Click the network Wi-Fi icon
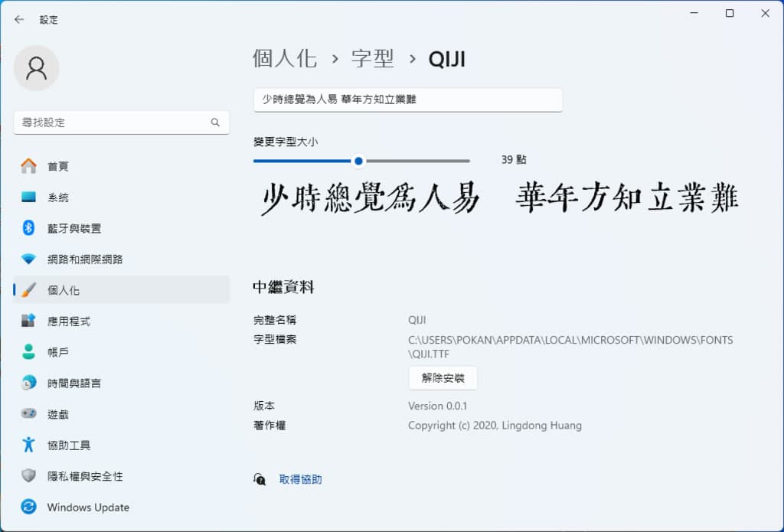The image size is (784, 532). [28, 259]
